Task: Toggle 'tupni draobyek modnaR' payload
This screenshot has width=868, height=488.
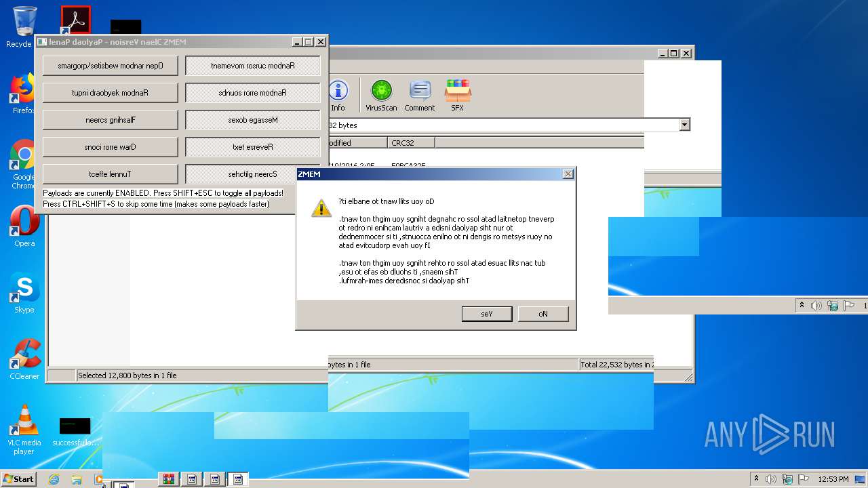Action: (x=111, y=93)
